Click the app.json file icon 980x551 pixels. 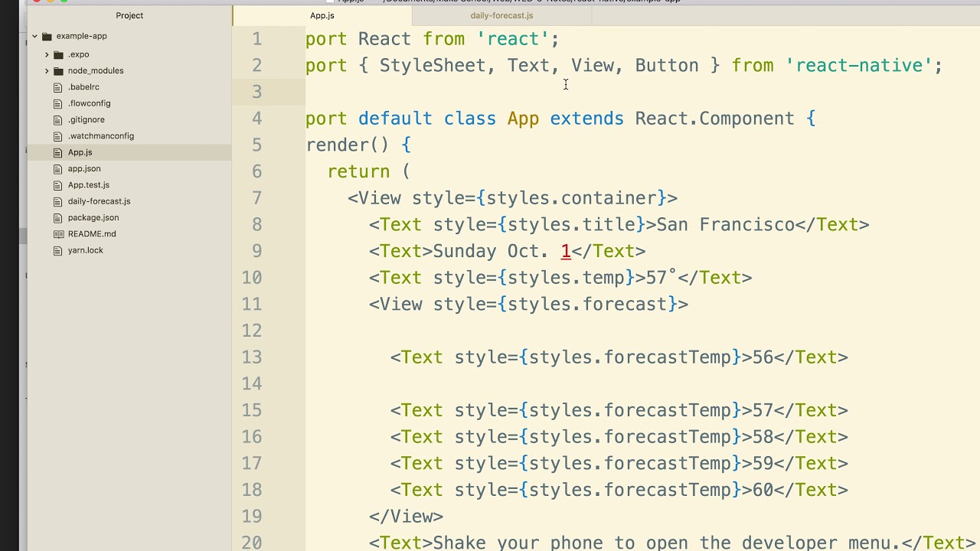[57, 168]
